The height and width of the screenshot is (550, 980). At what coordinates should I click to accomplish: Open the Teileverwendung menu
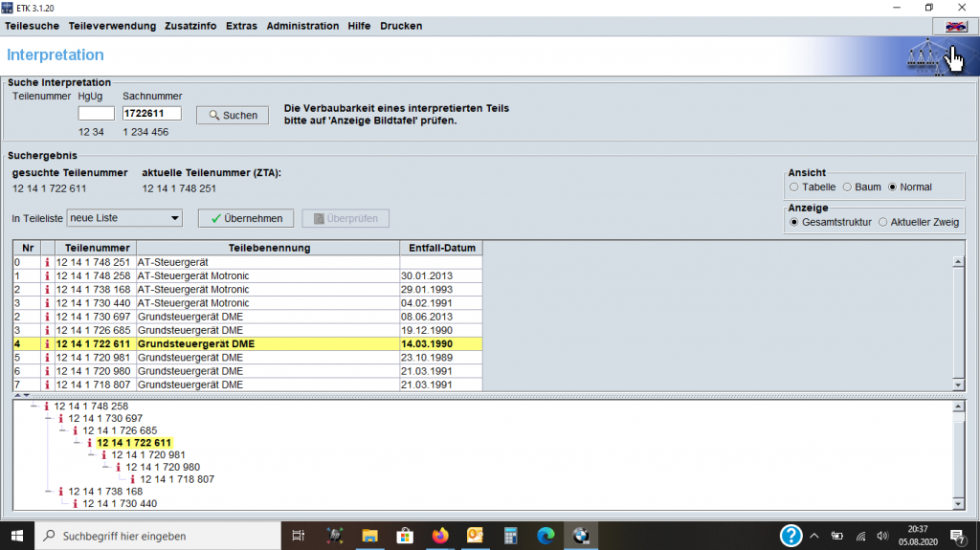112,26
